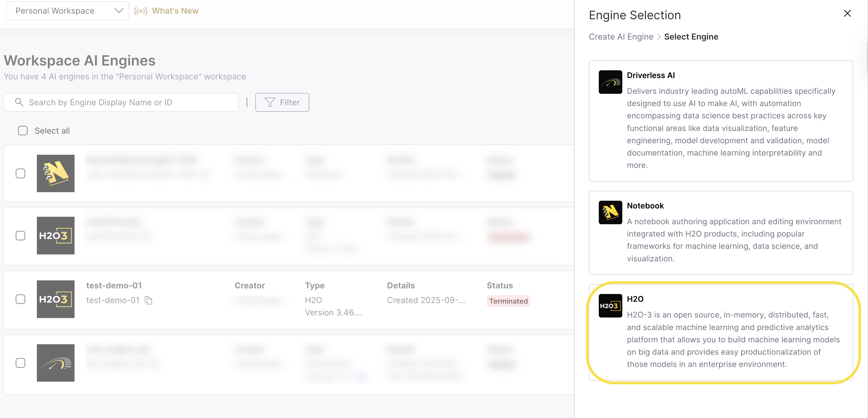The height and width of the screenshot is (418, 868).
Task: Check the last Driverless AI row checkbox
Action: (x=21, y=363)
